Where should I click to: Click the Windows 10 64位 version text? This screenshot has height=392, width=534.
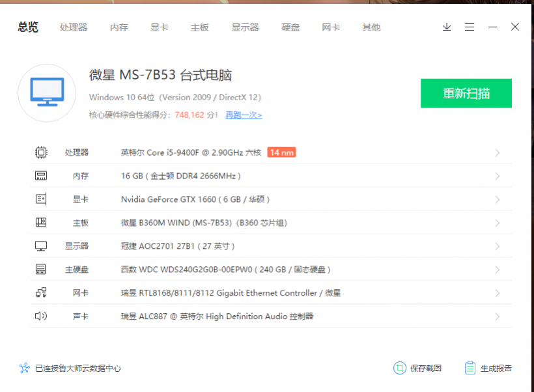tap(175, 98)
